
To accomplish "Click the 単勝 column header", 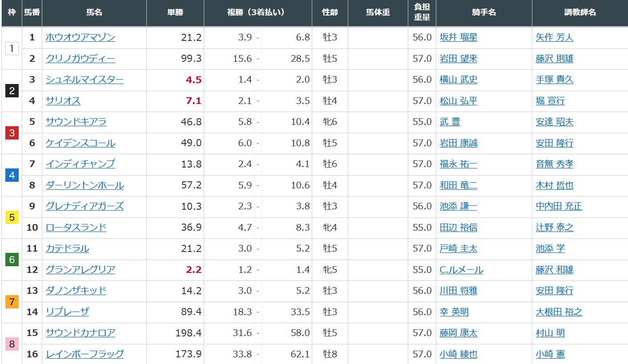I will [x=175, y=12].
